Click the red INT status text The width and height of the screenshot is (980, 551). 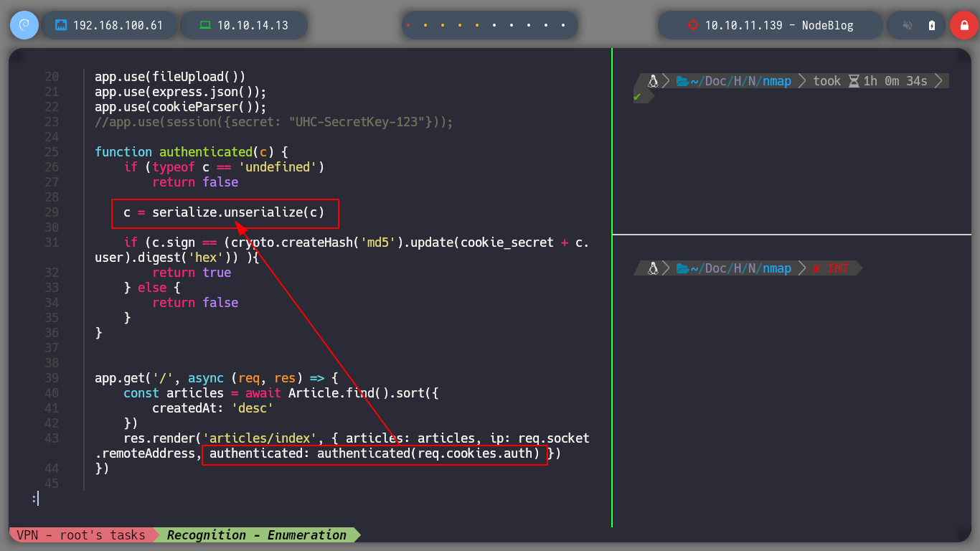838,268
